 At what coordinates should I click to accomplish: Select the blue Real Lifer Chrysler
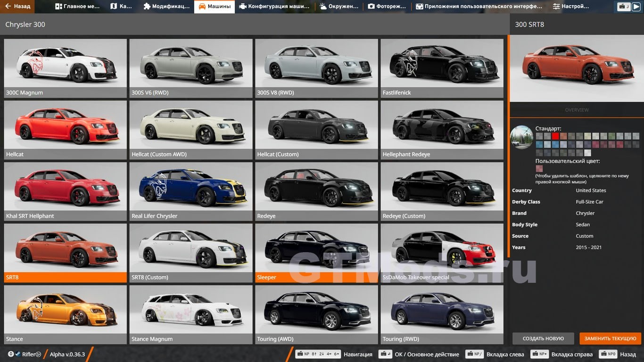click(x=191, y=191)
